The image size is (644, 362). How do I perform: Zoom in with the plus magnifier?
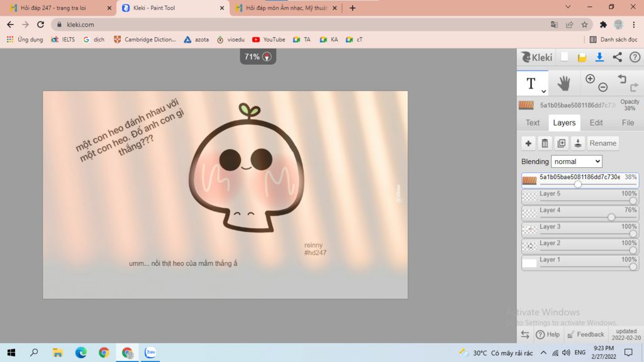point(590,79)
